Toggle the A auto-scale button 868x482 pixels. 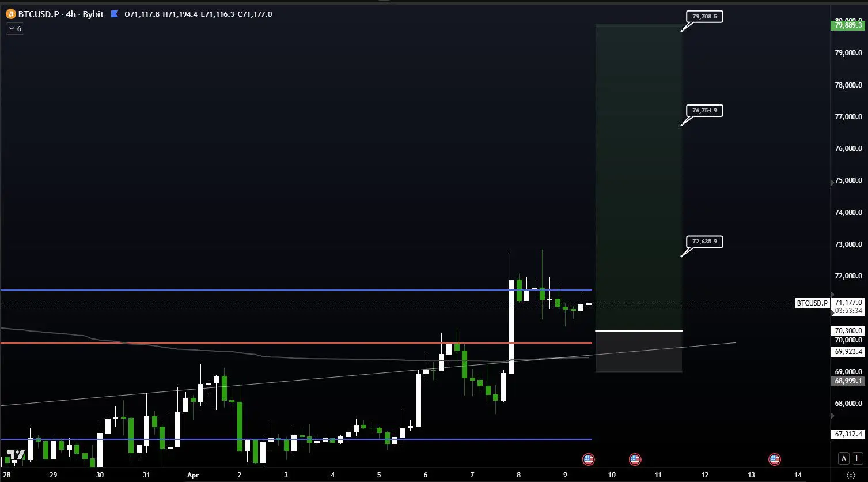(x=844, y=458)
